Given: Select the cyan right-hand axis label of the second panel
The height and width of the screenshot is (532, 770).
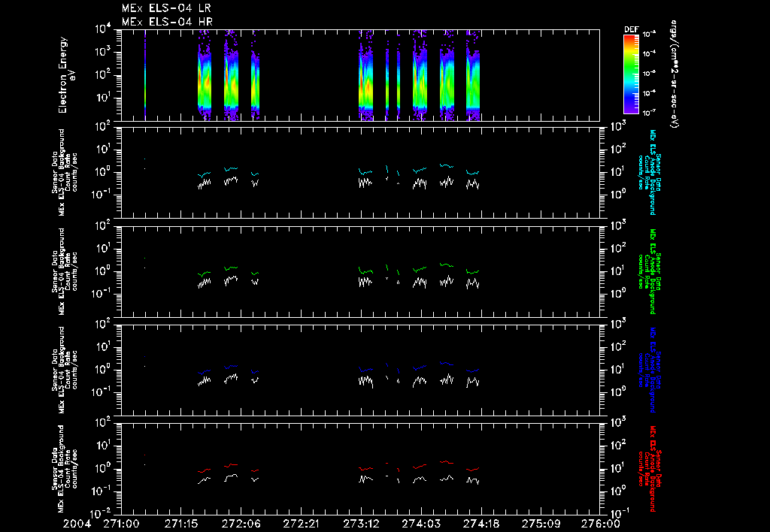Looking at the screenshot, I should [649, 172].
